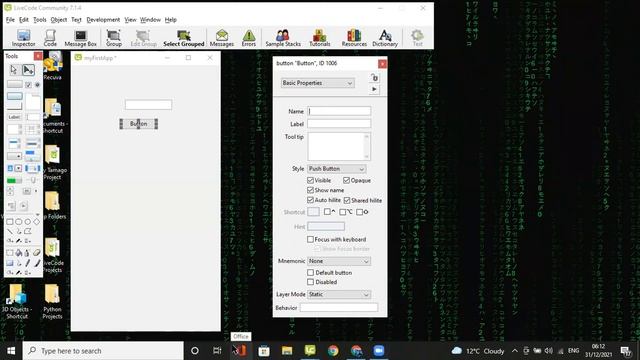
Task: Open the Code editor toolbar icon
Action: 50,38
